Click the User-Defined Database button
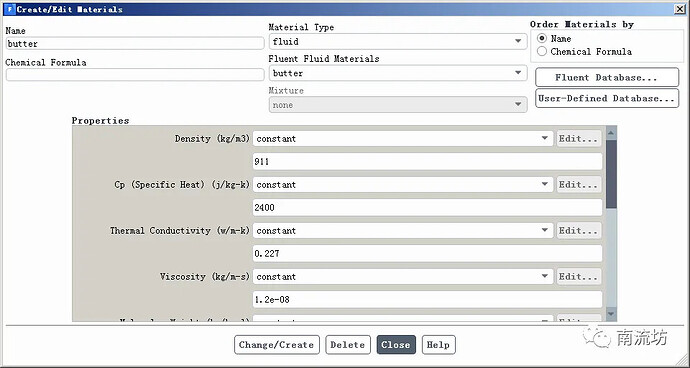The height and width of the screenshot is (368, 690). [x=607, y=98]
